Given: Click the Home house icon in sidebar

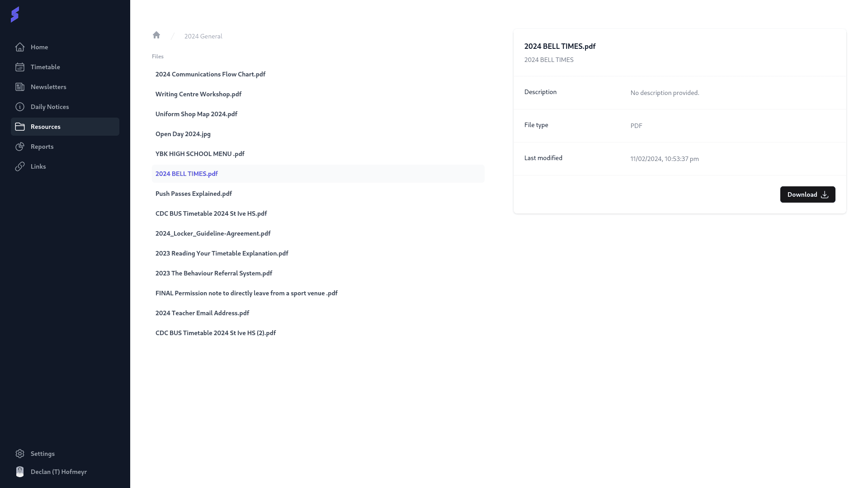Looking at the screenshot, I should click(x=20, y=47).
